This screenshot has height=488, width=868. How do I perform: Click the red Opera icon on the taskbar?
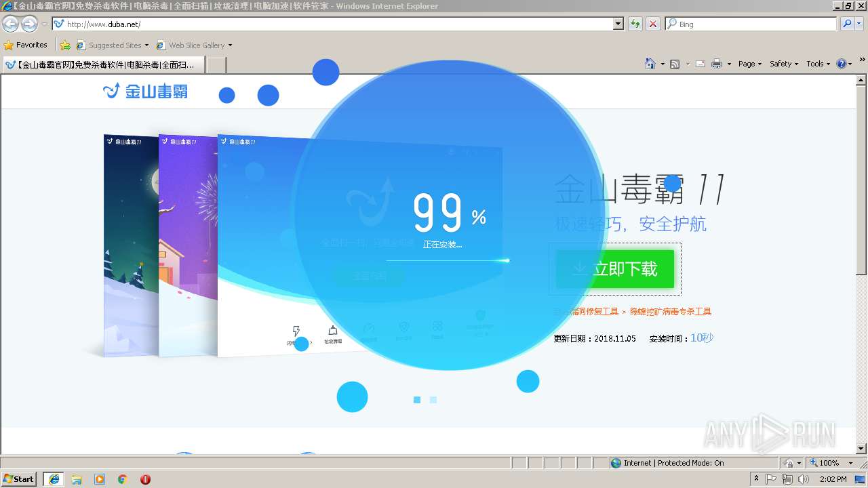[x=145, y=479]
